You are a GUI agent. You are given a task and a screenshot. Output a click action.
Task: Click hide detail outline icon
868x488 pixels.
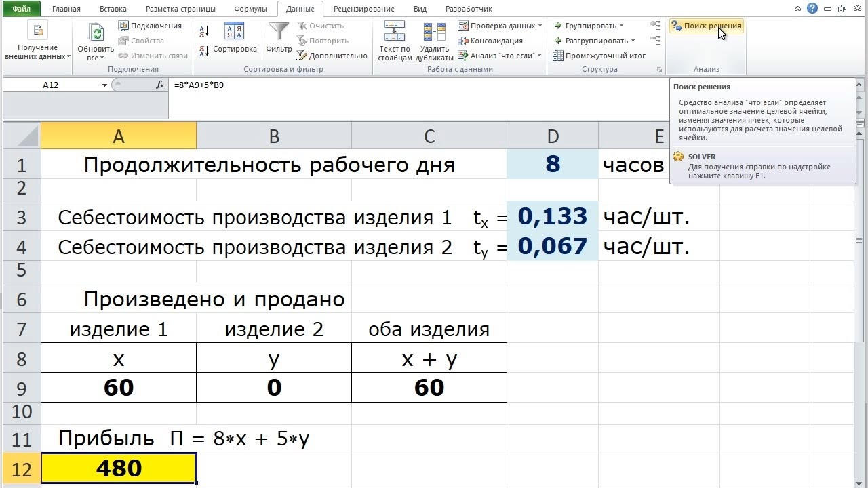(x=655, y=41)
